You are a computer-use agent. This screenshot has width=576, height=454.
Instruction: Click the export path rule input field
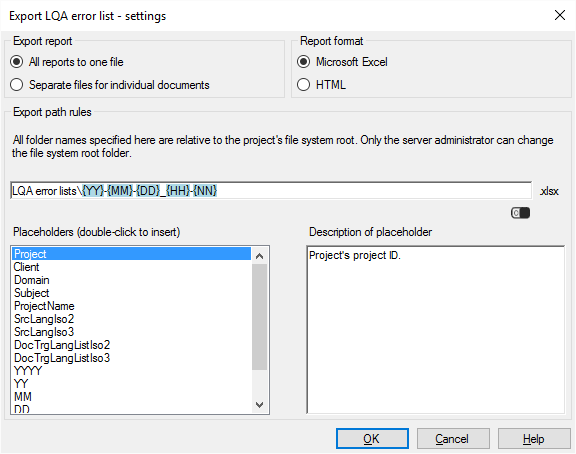(x=271, y=191)
